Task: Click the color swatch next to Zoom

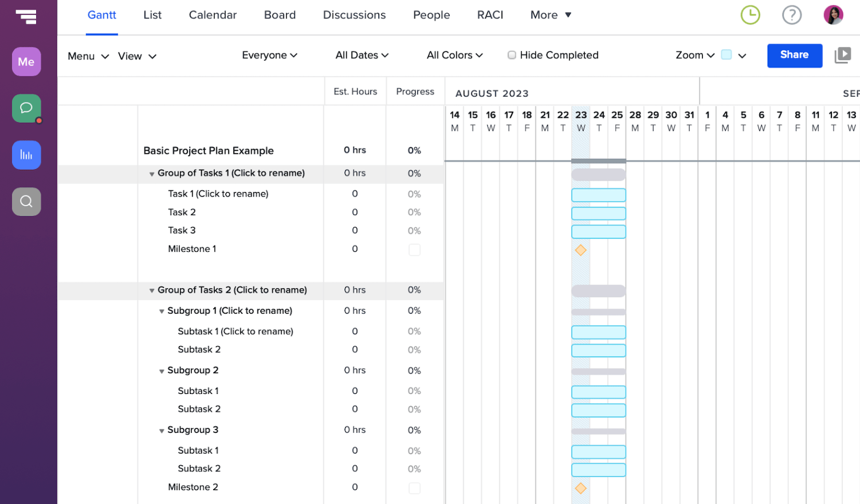Action: 726,55
